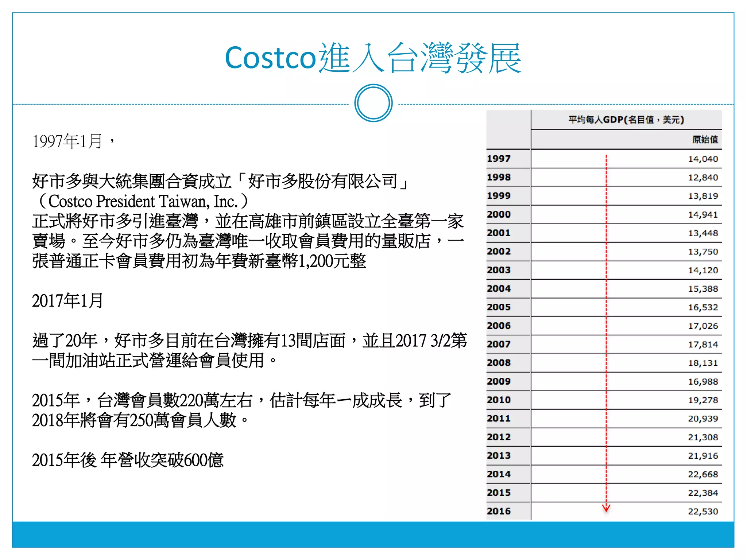Click the GDP value '14,941'

point(703,215)
